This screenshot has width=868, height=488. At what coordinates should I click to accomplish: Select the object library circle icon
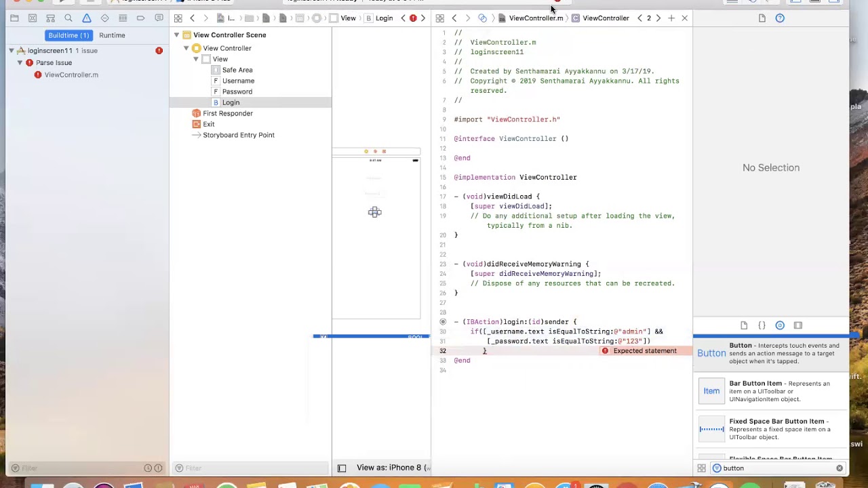point(780,325)
